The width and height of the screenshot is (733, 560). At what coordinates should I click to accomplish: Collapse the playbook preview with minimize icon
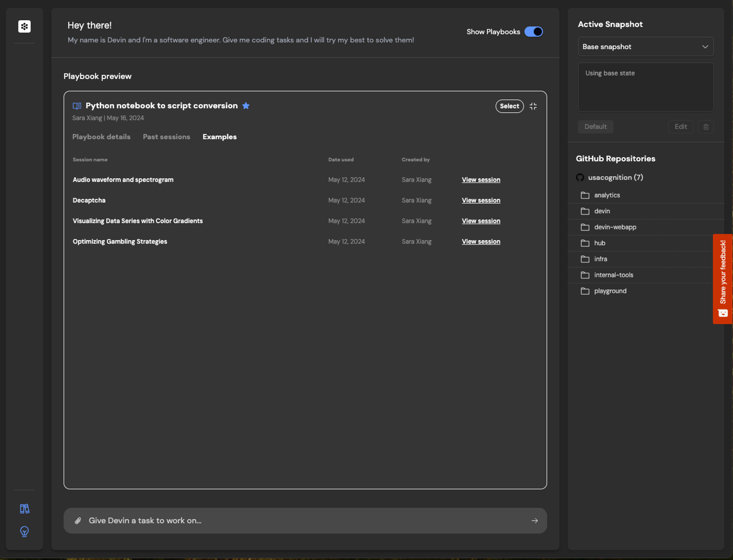coord(533,106)
